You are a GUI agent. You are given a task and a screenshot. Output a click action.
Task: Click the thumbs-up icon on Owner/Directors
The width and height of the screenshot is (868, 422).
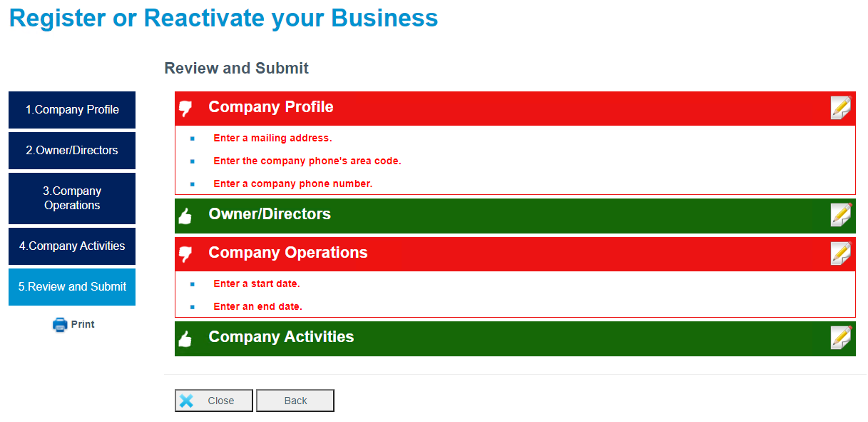[185, 216]
